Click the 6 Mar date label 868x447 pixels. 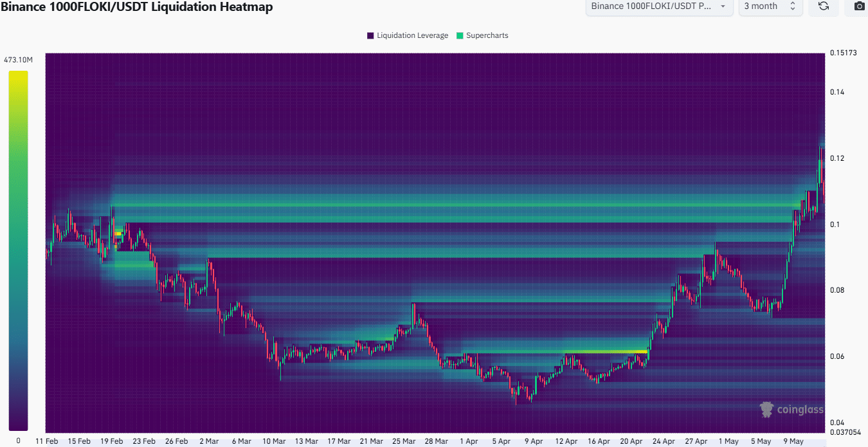(x=242, y=441)
